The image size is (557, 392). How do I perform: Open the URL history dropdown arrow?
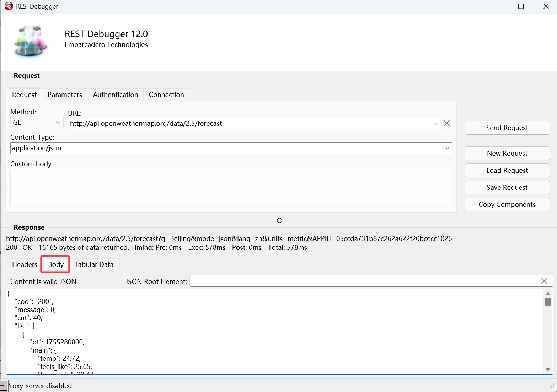coord(436,124)
